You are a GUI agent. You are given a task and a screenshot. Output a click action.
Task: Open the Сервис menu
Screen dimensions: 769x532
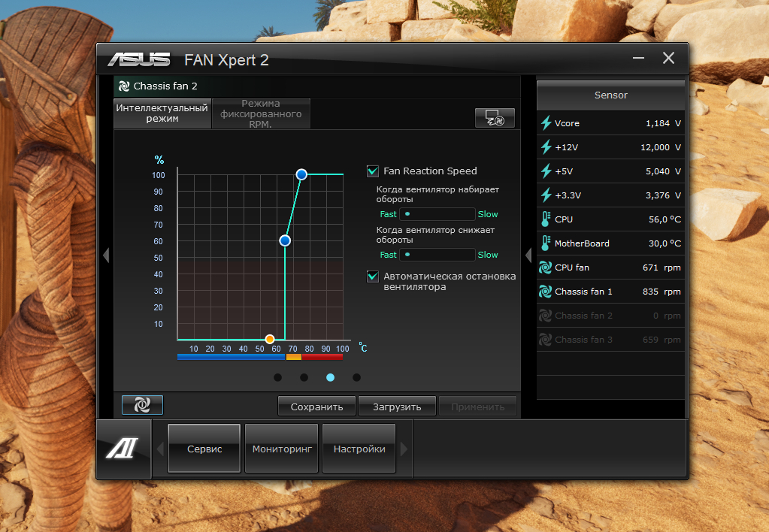pos(204,449)
